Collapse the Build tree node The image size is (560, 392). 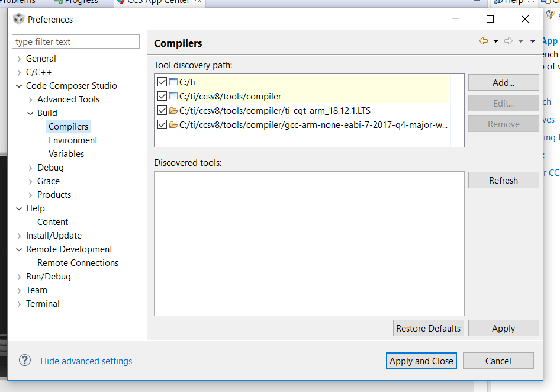pos(31,113)
